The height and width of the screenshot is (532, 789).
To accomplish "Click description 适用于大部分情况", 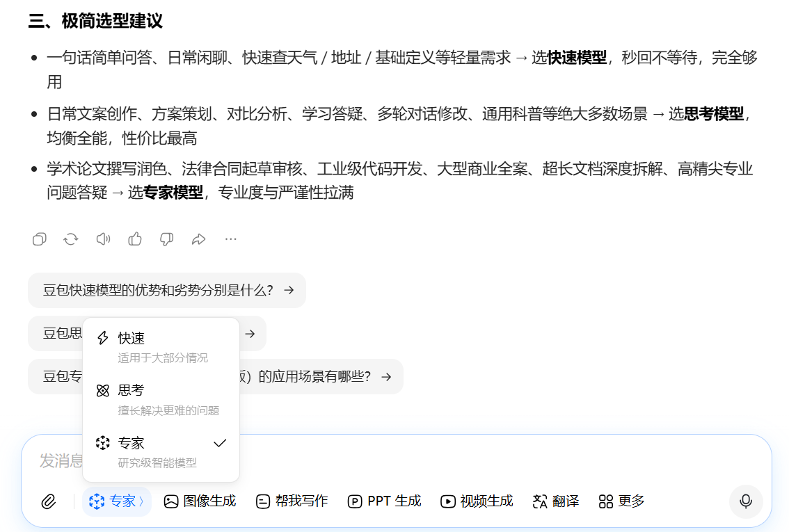I will pyautogui.click(x=163, y=358).
